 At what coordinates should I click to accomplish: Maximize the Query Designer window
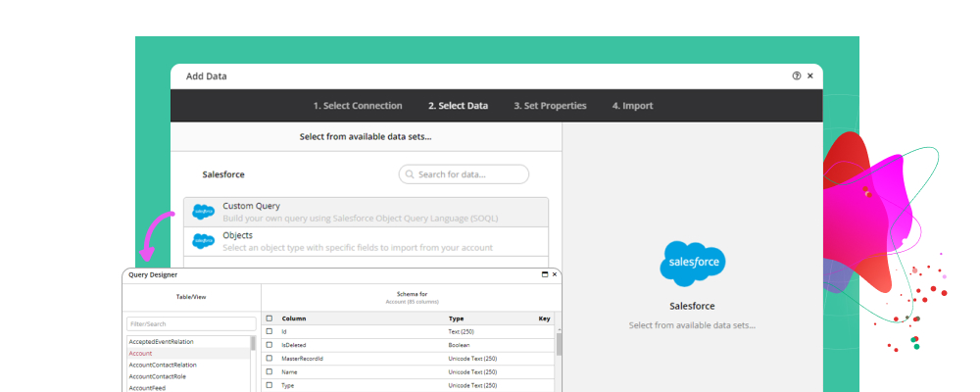click(x=544, y=274)
